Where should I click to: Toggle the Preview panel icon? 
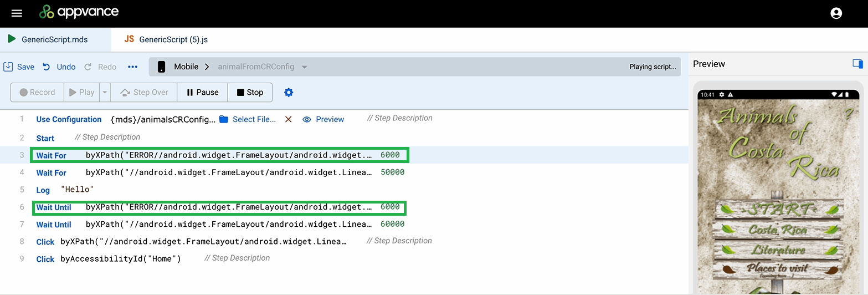point(857,64)
